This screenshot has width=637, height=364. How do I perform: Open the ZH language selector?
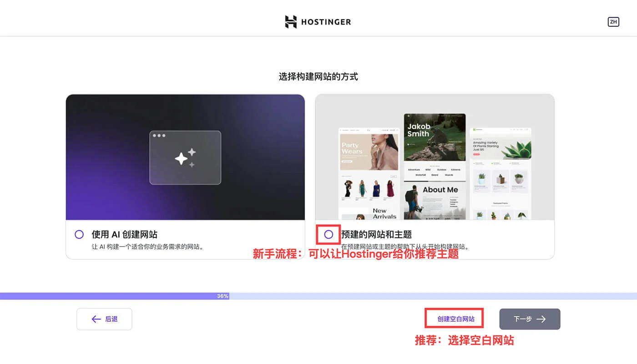613,21
